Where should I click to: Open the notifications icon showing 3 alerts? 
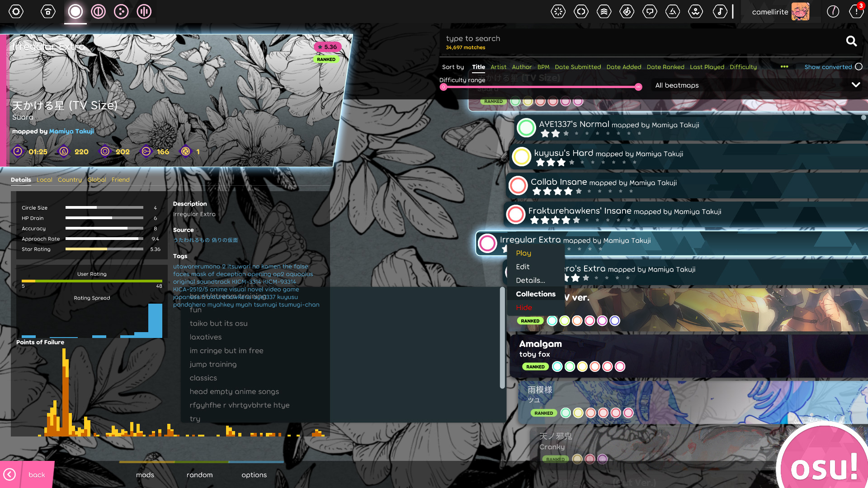coord(856,11)
